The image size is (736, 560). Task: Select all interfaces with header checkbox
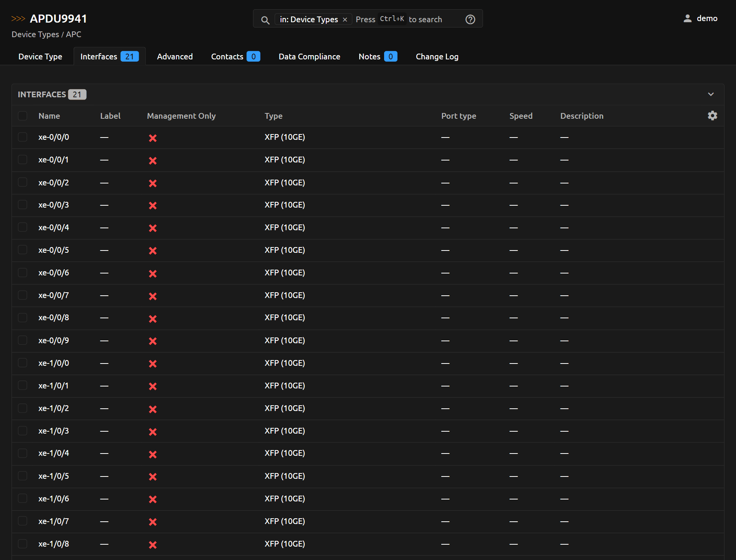23,116
